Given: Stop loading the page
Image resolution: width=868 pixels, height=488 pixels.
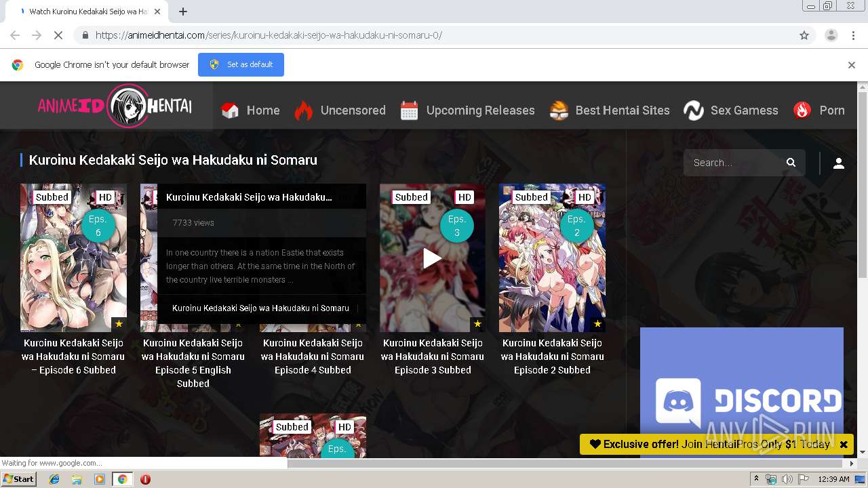Looking at the screenshot, I should click(58, 35).
